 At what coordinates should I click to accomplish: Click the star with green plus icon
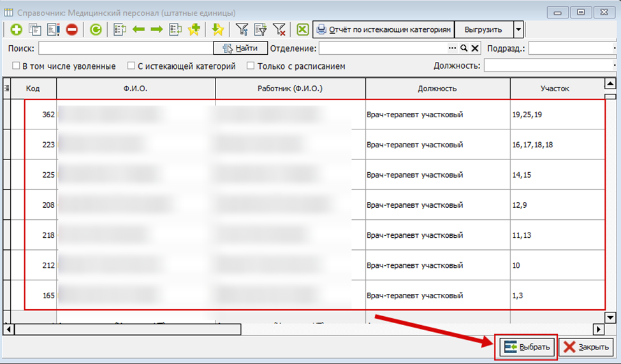click(194, 29)
